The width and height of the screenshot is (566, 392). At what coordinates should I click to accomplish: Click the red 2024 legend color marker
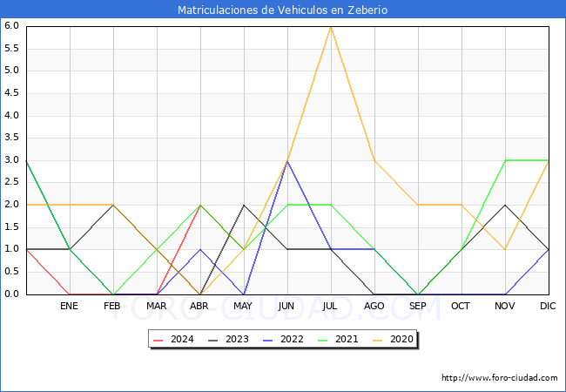click(x=158, y=340)
